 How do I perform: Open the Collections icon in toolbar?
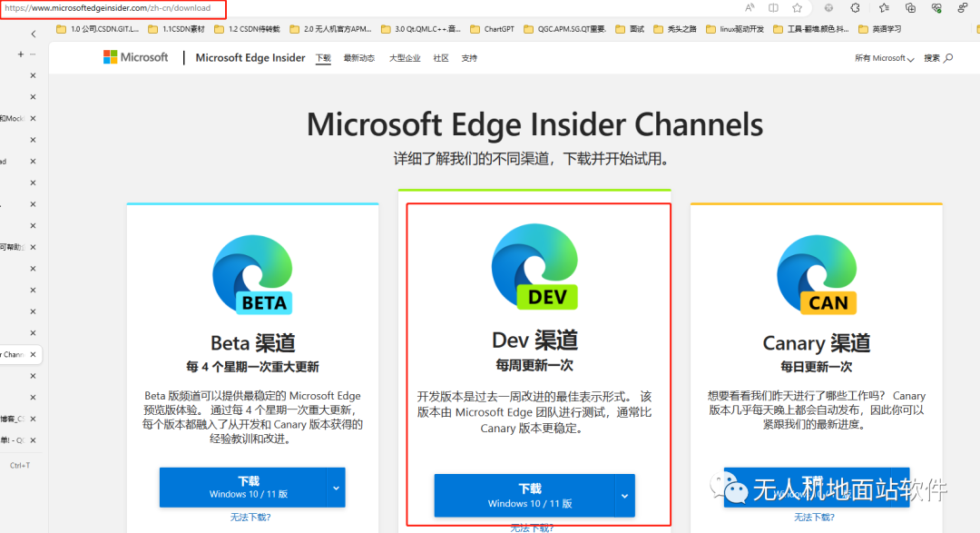(x=910, y=8)
